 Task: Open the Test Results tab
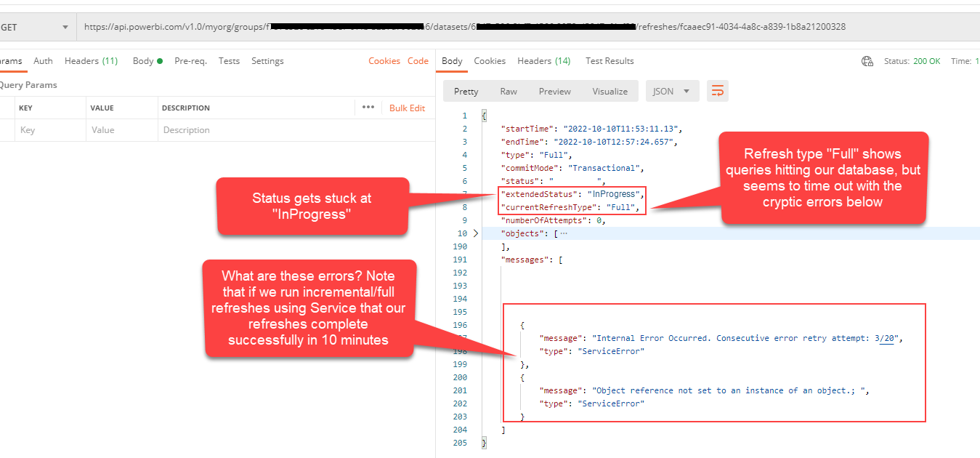tap(610, 61)
